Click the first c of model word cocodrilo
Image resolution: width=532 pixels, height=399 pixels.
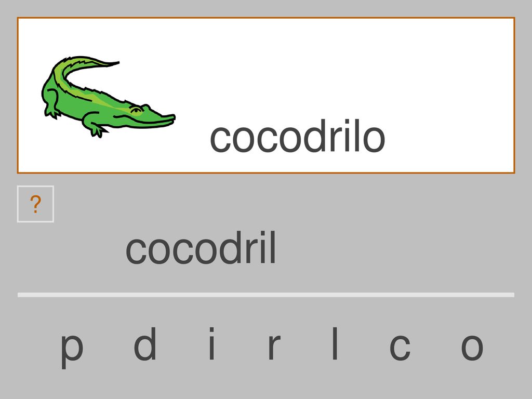(x=220, y=139)
